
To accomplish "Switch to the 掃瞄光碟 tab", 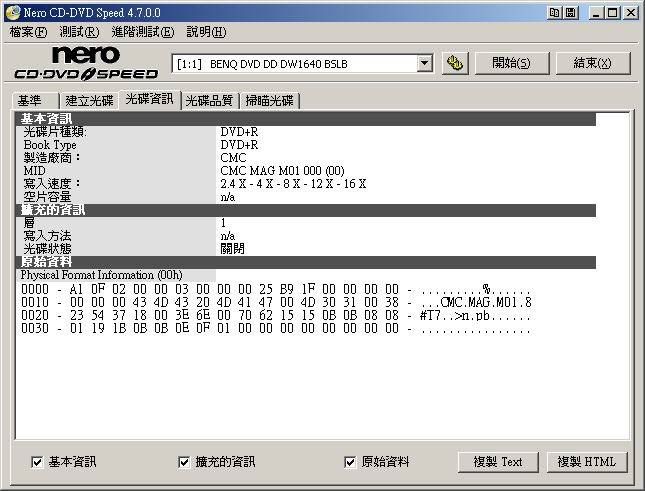I will click(x=269, y=101).
